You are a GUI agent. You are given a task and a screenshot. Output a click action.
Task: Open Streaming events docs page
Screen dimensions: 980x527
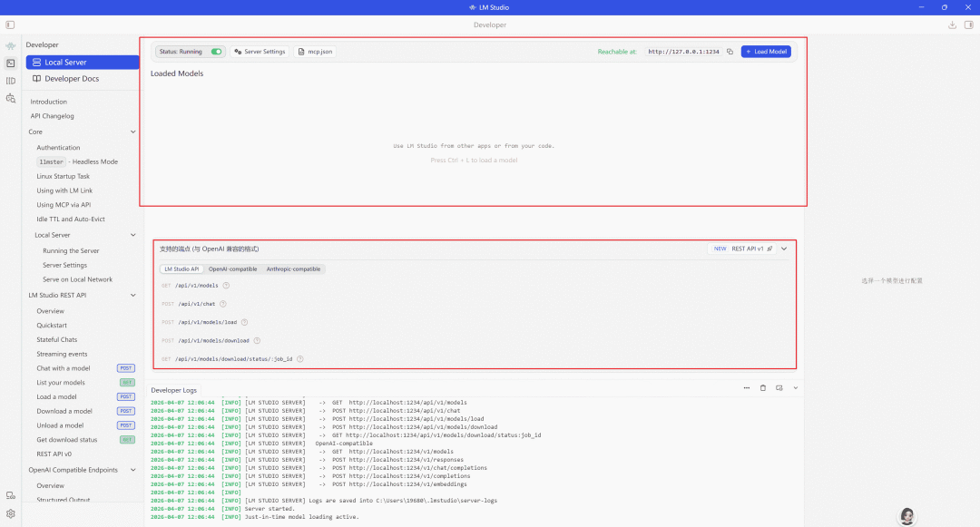point(62,354)
